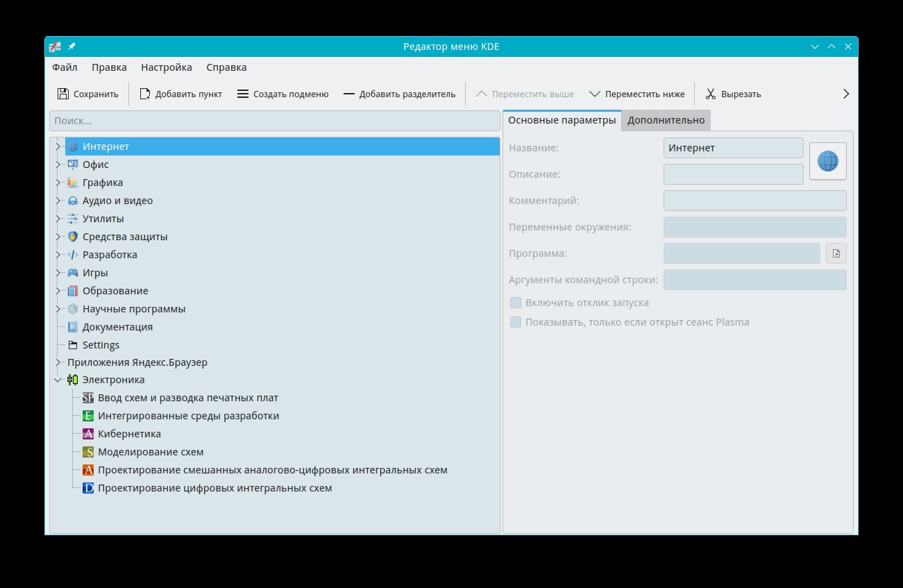Expand the Интернет category
This screenshot has width=903, height=588.
coord(58,146)
